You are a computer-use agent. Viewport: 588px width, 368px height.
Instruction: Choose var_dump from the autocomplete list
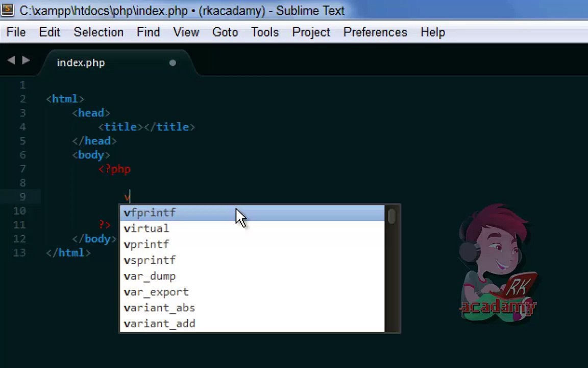click(252, 276)
